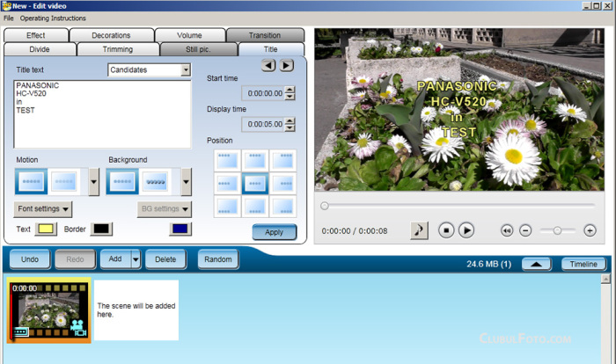Select the first Background style thumbnail
This screenshot has height=364, width=616.
(122, 181)
